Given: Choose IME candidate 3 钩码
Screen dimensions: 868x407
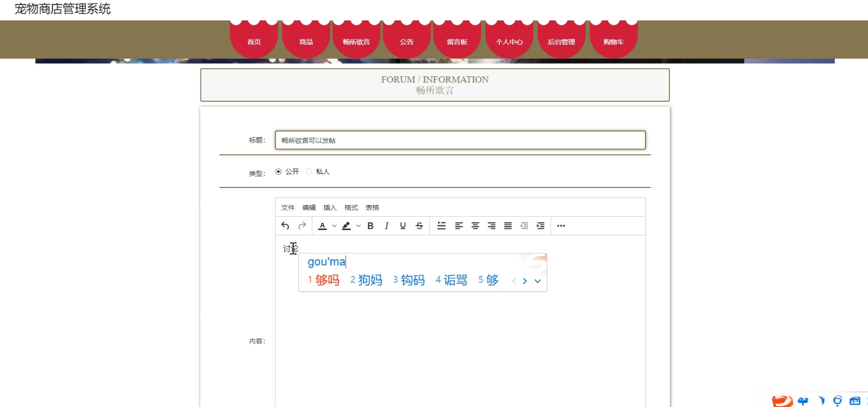Looking at the screenshot, I should coord(409,280).
